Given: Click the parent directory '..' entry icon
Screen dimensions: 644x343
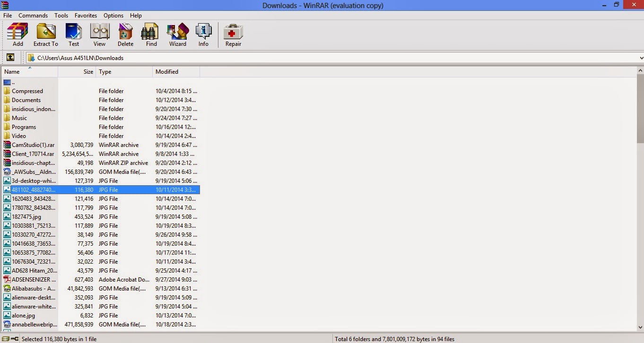Looking at the screenshot, I should (7, 82).
